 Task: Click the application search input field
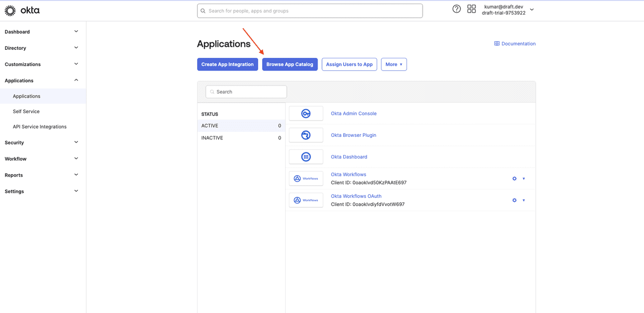[x=246, y=92]
